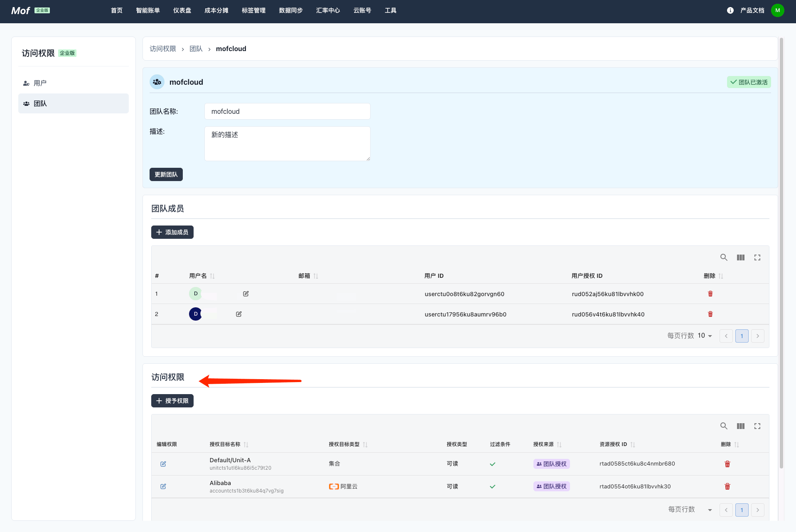Open 首页 in top navigation

[x=117, y=10]
